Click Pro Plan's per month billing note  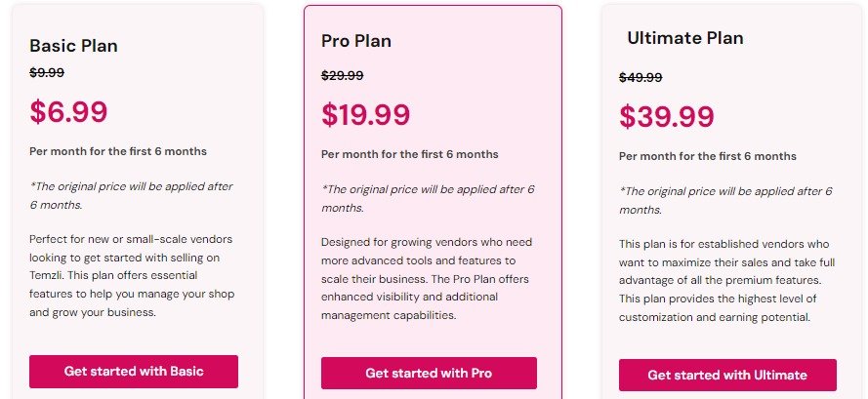tap(410, 154)
